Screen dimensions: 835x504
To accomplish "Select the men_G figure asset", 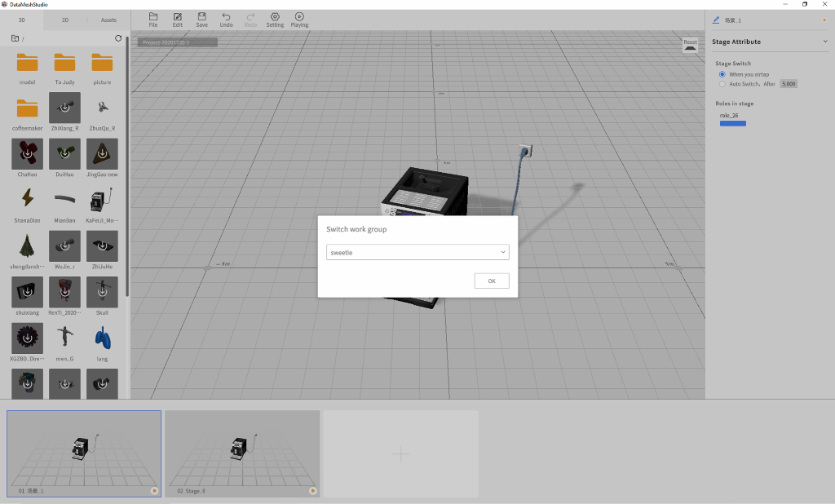I will (64, 342).
